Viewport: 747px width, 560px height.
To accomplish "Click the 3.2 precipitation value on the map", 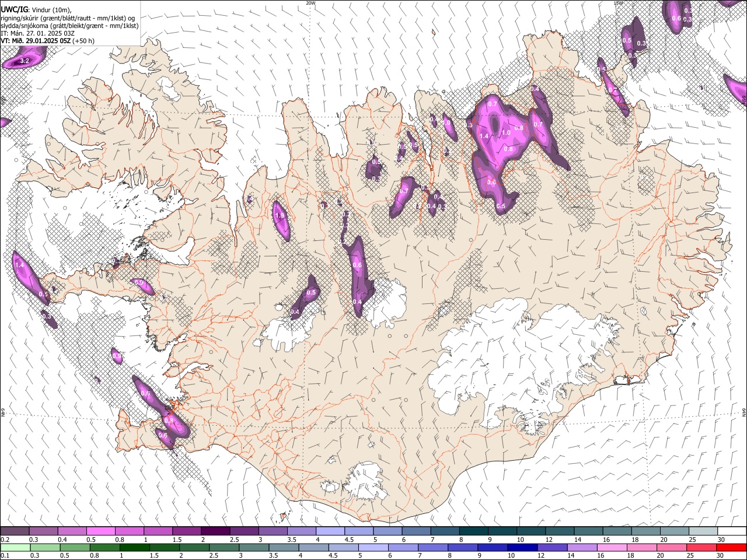I will click(25, 61).
